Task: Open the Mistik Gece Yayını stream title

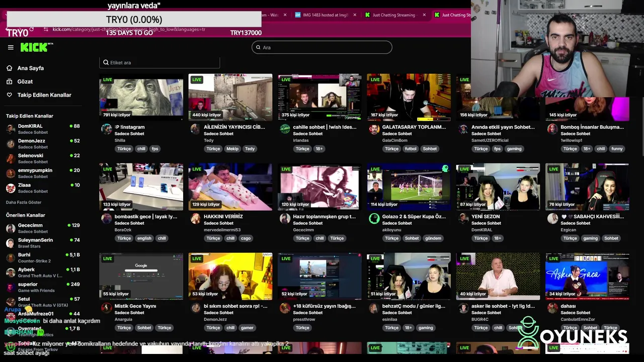Action: 135,306
